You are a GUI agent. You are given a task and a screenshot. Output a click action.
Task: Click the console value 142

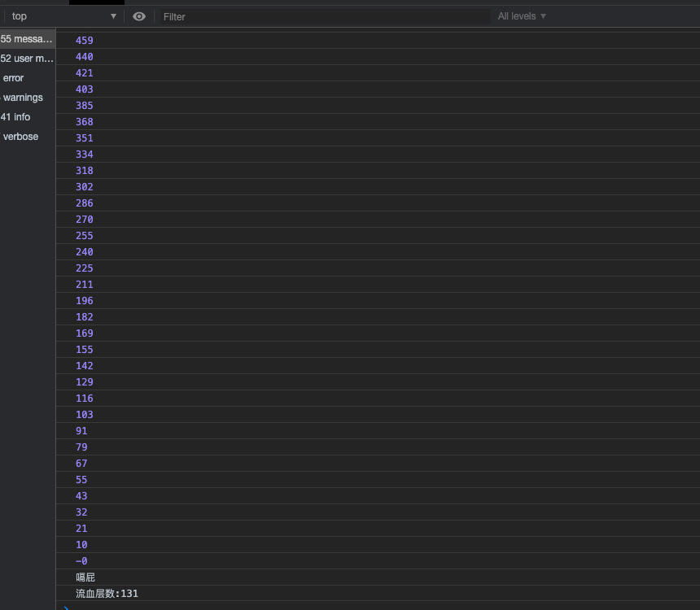[x=85, y=366]
